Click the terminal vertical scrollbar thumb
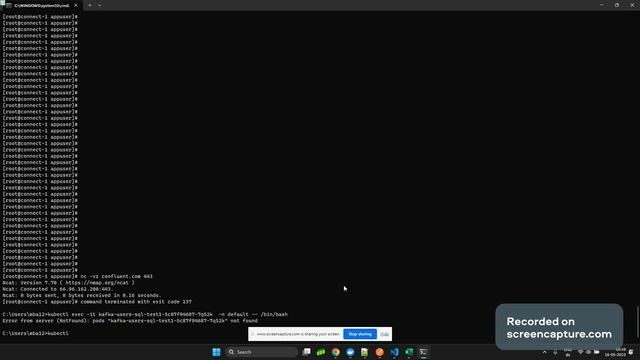The image size is (640, 360). coord(638,322)
